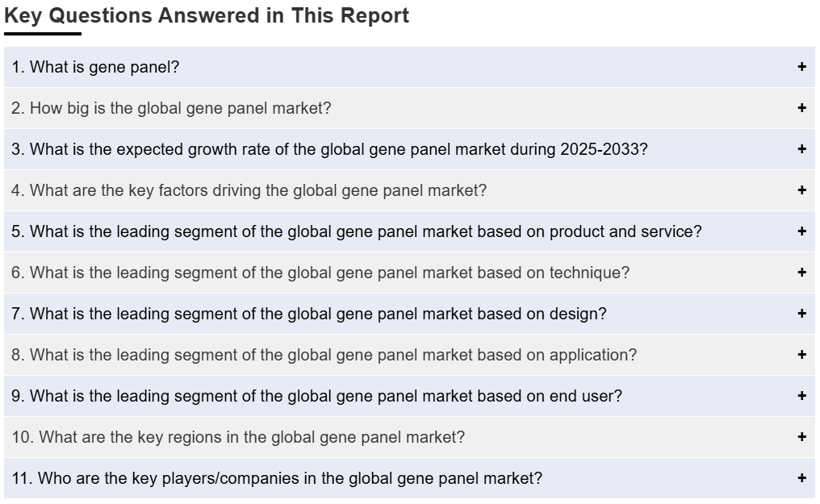The width and height of the screenshot is (820, 504).
Task: Expand question 2 about global market size
Action: (409, 108)
